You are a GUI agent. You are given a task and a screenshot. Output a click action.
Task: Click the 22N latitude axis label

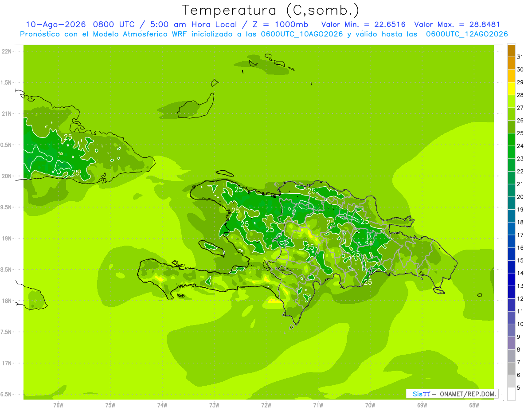click(x=7, y=51)
